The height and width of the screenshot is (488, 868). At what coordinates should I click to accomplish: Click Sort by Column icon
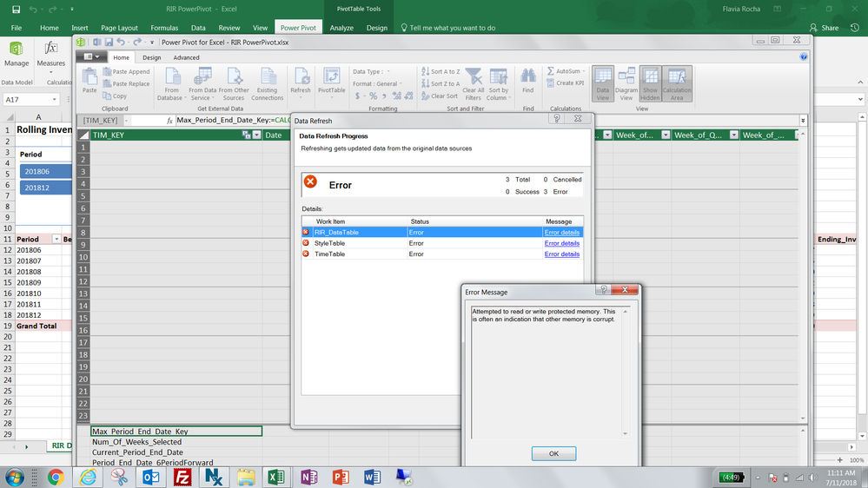point(498,84)
